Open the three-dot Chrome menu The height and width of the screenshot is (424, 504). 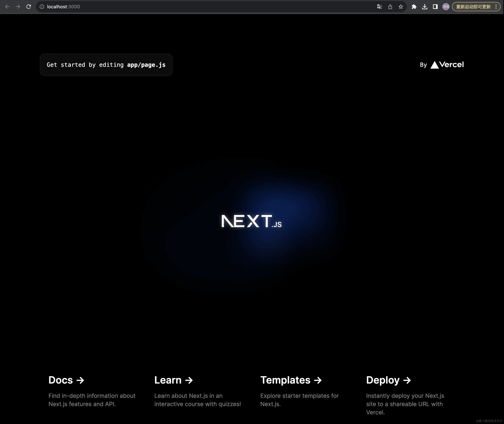(496, 7)
